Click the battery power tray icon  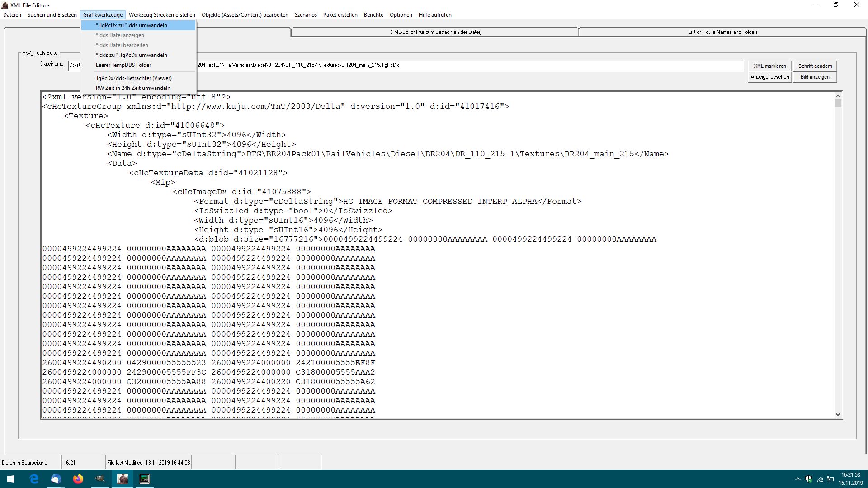tap(830, 479)
